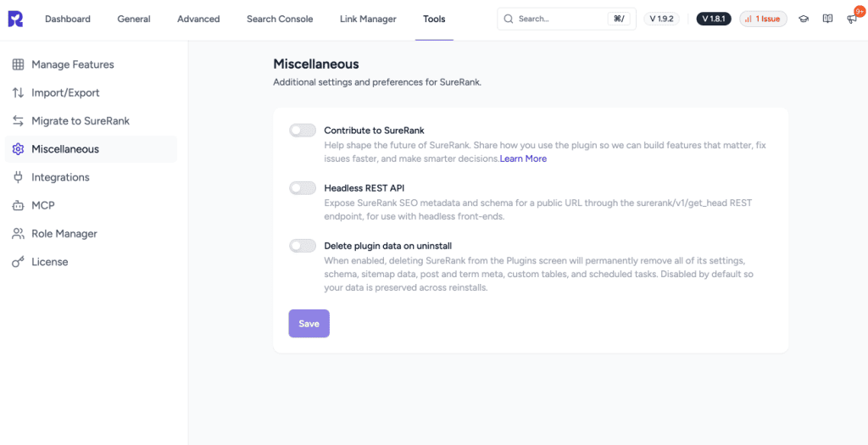The width and height of the screenshot is (868, 445).
Task: Click the V 1.9.2 version badge
Action: [661, 19]
